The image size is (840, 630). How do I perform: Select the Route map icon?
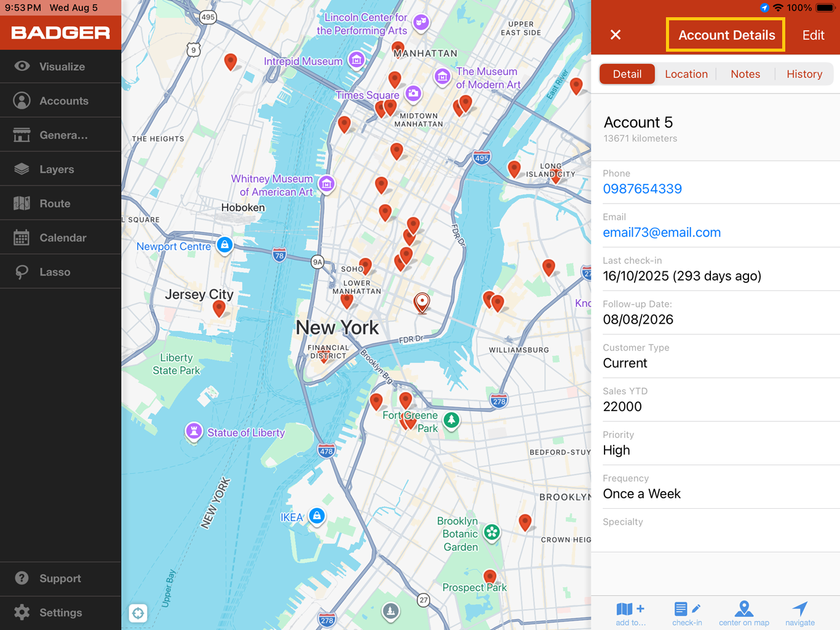[x=22, y=203]
